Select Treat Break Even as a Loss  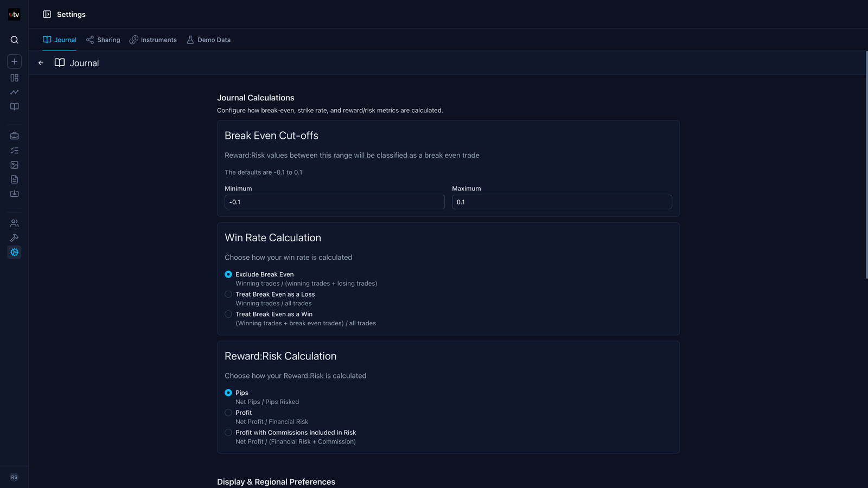(x=228, y=294)
